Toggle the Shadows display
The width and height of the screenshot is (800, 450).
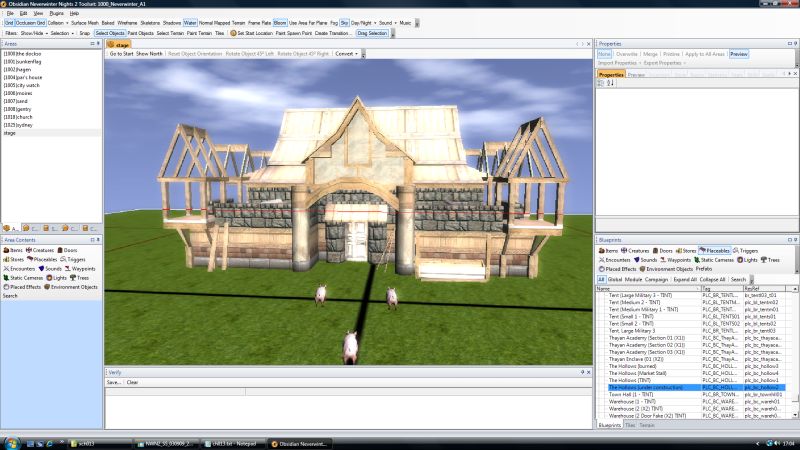(x=172, y=23)
